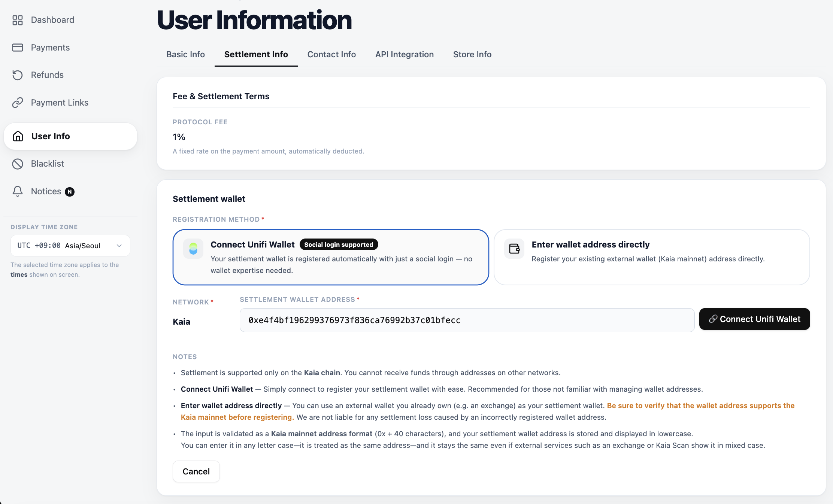Click the Kaia network value

181,322
